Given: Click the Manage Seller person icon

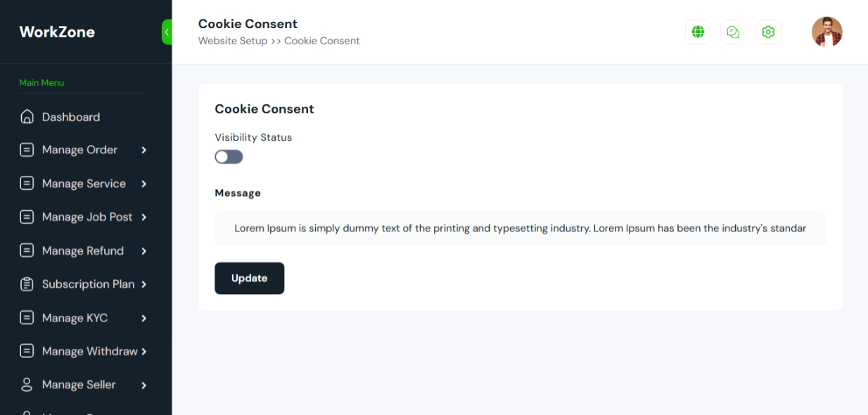Looking at the screenshot, I should click(x=27, y=385).
